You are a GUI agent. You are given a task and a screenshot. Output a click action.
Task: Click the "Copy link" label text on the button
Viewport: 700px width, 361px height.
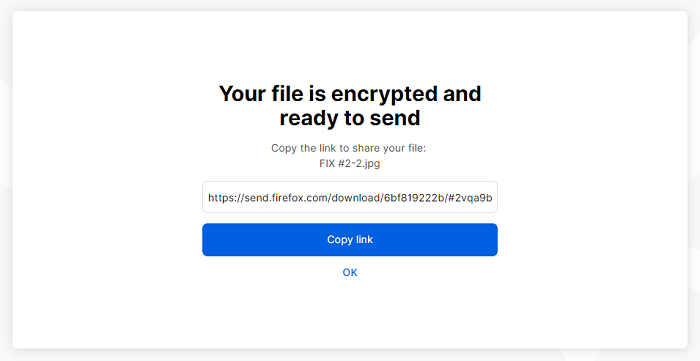[350, 240]
